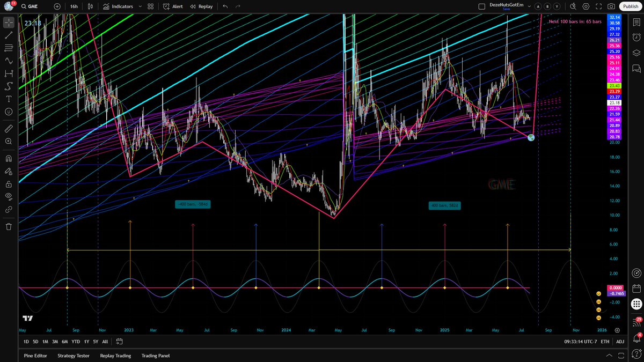Screen dimensions: 644x362
Task: Open quick search lightning magnifier
Action: [x=573, y=6]
